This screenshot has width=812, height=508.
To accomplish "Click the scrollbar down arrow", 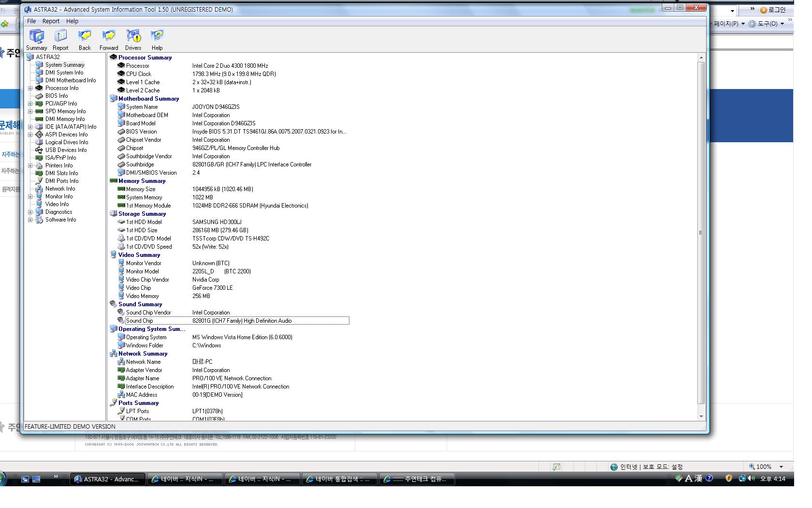I will [701, 416].
